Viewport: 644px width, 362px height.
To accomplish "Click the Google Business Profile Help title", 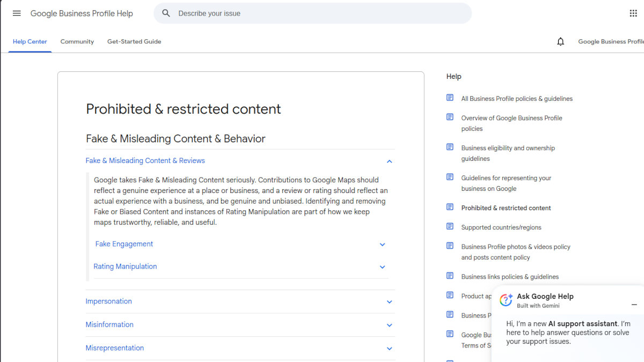I will (x=82, y=13).
